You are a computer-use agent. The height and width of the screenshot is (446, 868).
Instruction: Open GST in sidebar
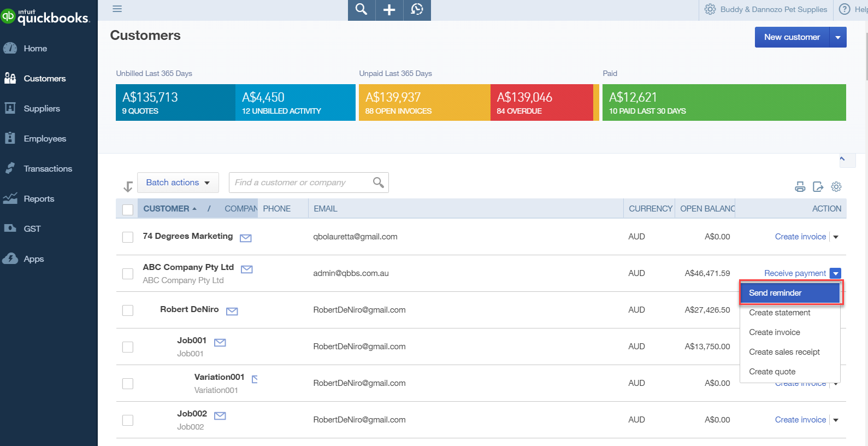click(32, 229)
